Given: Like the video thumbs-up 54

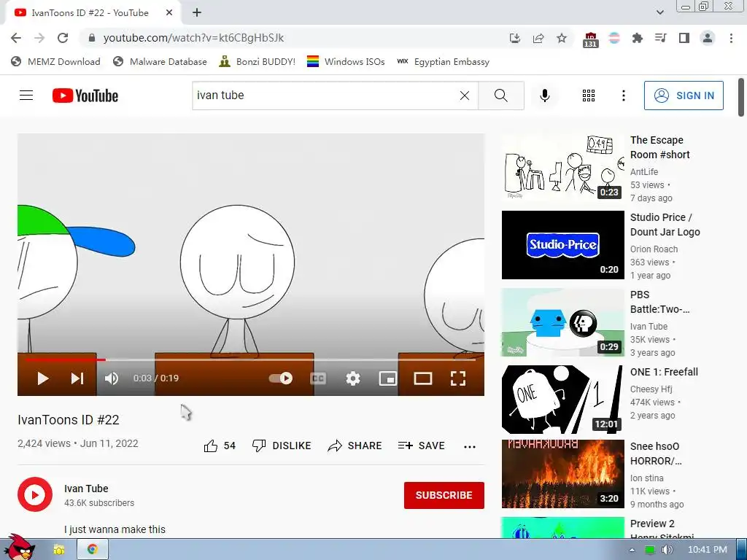Looking at the screenshot, I should click(x=220, y=446).
